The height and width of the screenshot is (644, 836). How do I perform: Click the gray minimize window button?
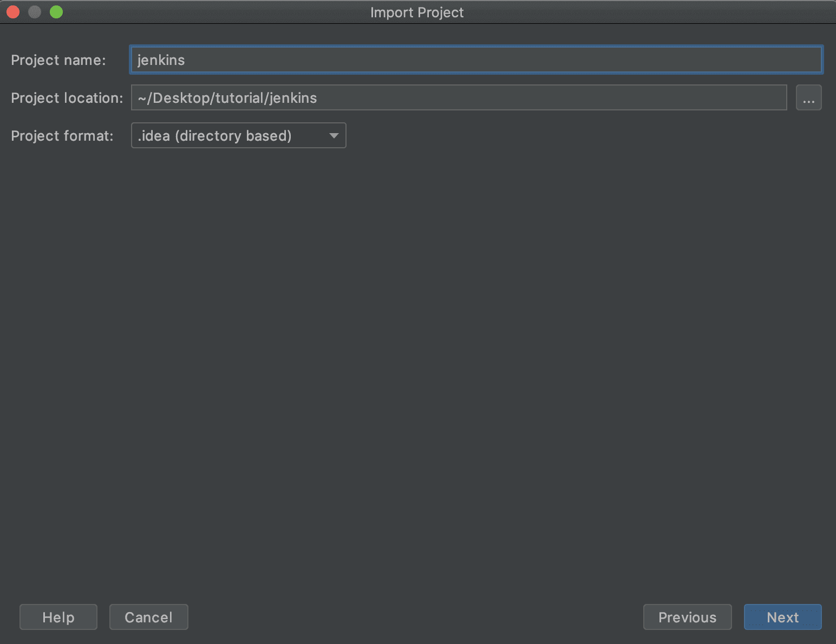35,12
